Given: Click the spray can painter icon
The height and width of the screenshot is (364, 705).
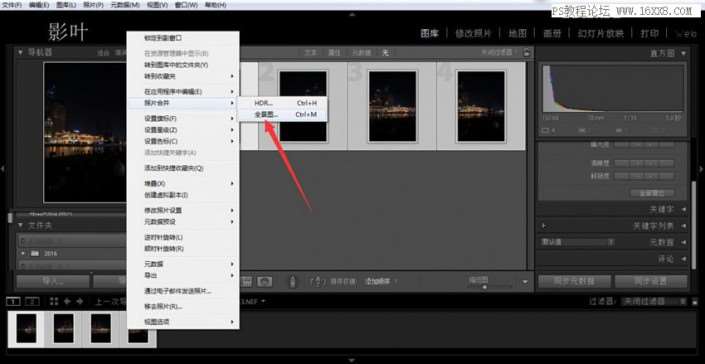Looking at the screenshot, I should coord(293,281).
